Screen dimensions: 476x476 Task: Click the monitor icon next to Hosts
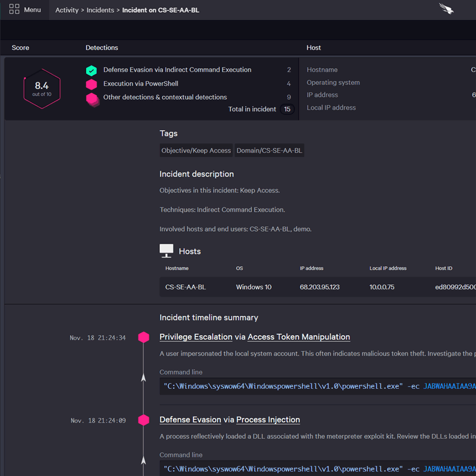tap(166, 251)
